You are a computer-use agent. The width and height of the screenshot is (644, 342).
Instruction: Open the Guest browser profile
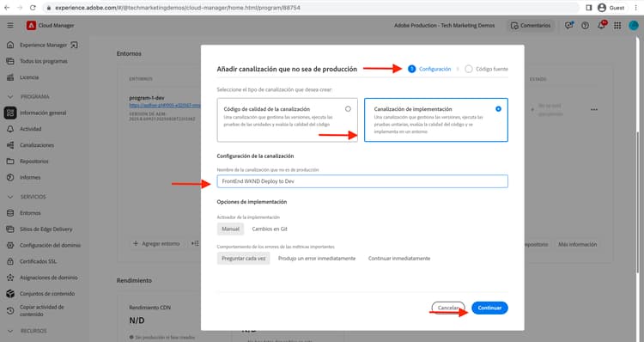tap(611, 8)
